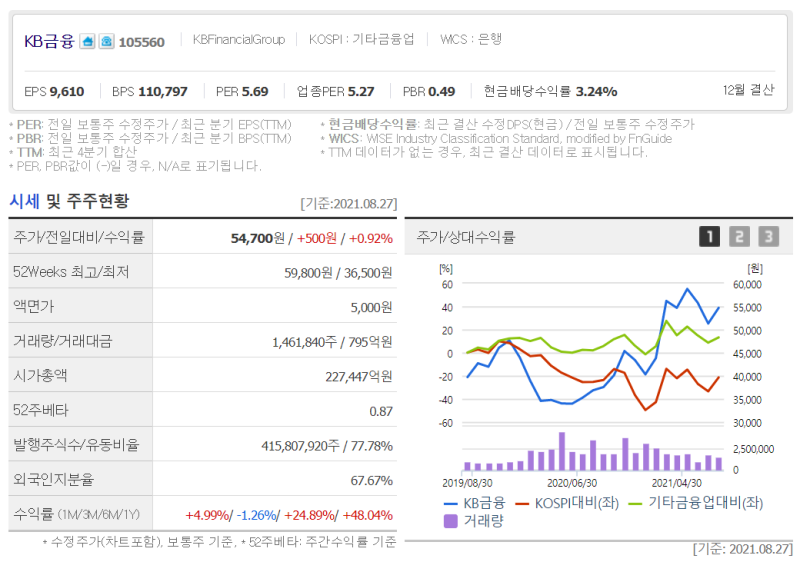The width and height of the screenshot is (800, 562).
Task: Click the 액면가 row label
Action: (x=34, y=306)
